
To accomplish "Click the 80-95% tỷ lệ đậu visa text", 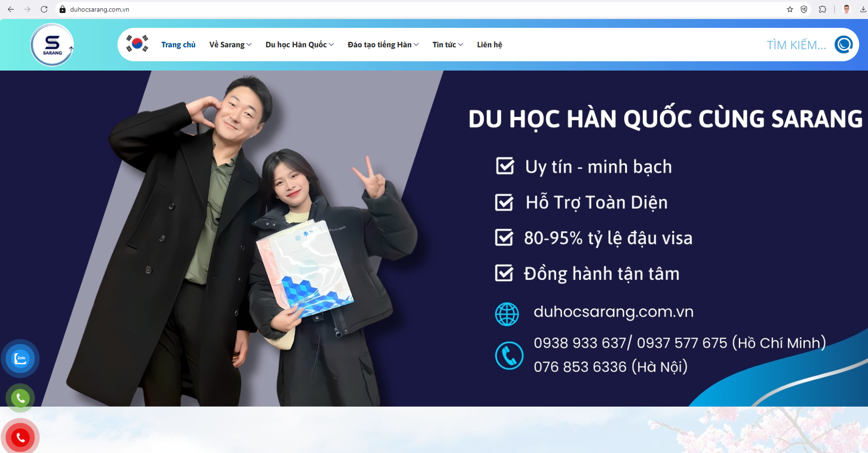I will [608, 238].
